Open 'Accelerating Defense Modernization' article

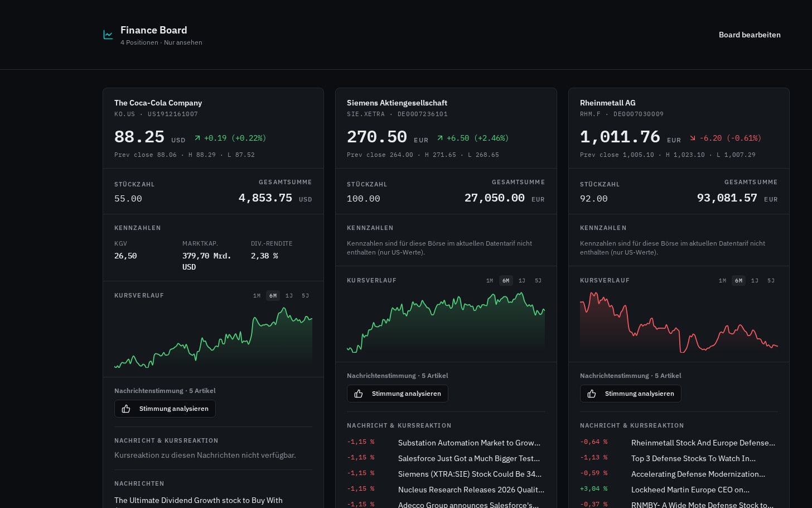[x=698, y=474]
